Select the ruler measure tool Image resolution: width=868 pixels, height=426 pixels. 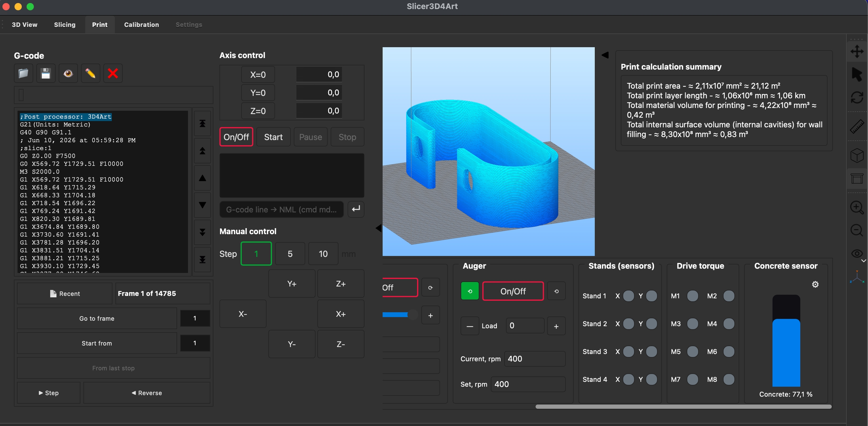coord(857,127)
